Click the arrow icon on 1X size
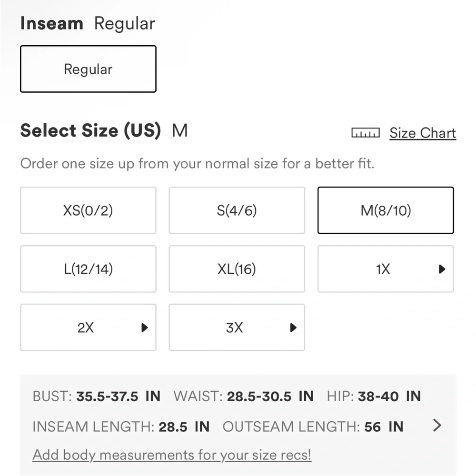476x476 pixels. click(442, 269)
